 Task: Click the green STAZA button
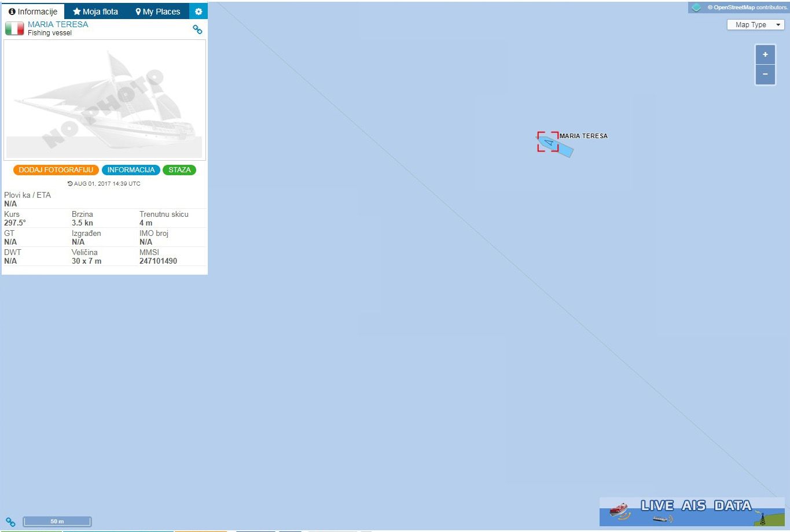[x=179, y=170]
